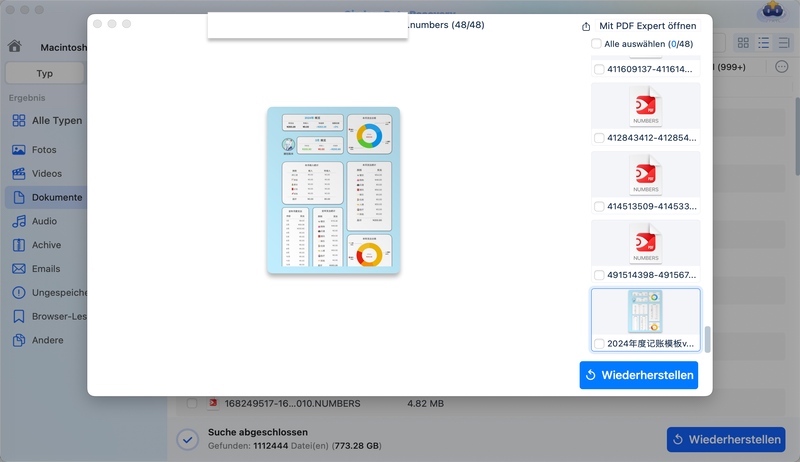Select the 491514398-491567 PDF thumbnail

coord(645,244)
